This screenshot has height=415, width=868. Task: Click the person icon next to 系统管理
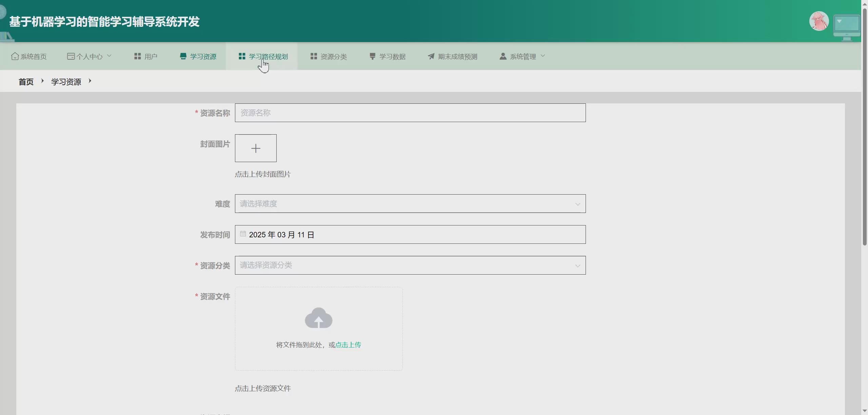coord(503,56)
